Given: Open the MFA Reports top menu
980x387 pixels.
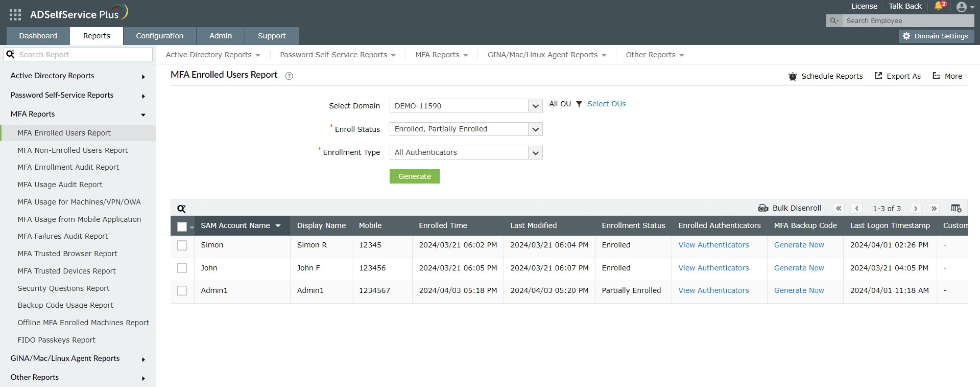Looking at the screenshot, I should (442, 55).
